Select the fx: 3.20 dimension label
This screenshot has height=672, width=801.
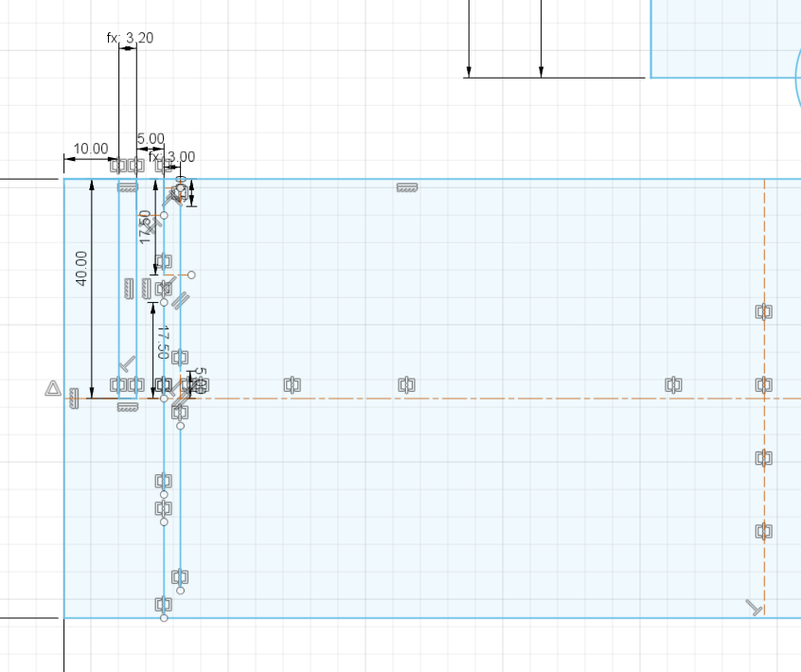(x=130, y=38)
